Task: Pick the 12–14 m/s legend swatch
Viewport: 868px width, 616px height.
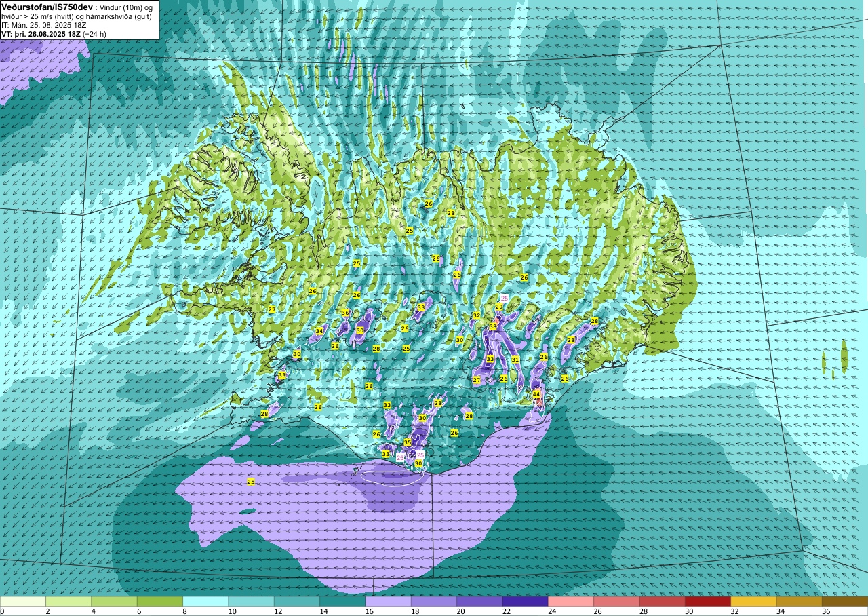Action: point(297,601)
